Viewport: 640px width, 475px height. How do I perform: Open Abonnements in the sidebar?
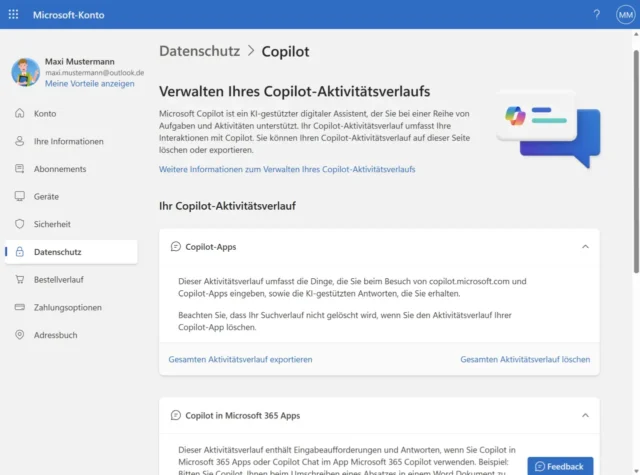tap(71, 169)
